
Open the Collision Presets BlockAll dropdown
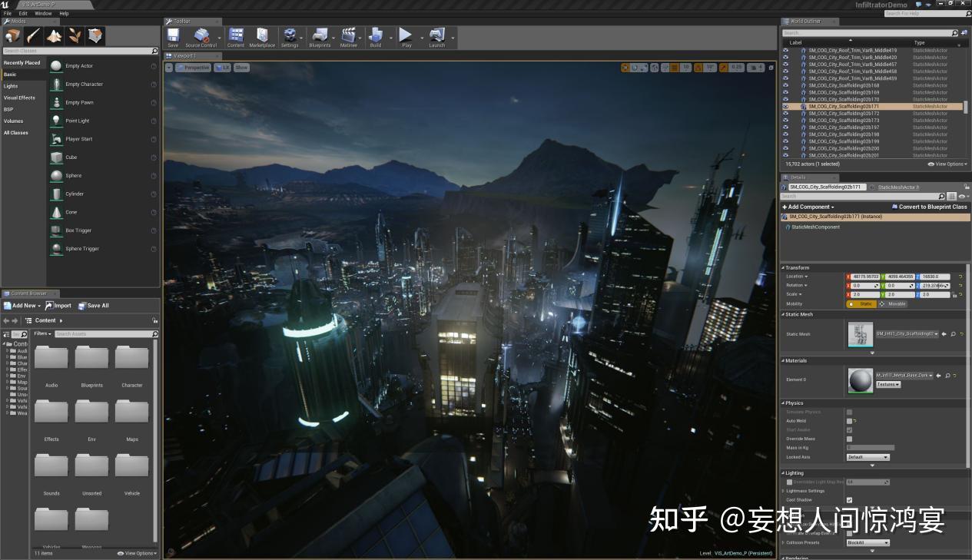[868, 542]
